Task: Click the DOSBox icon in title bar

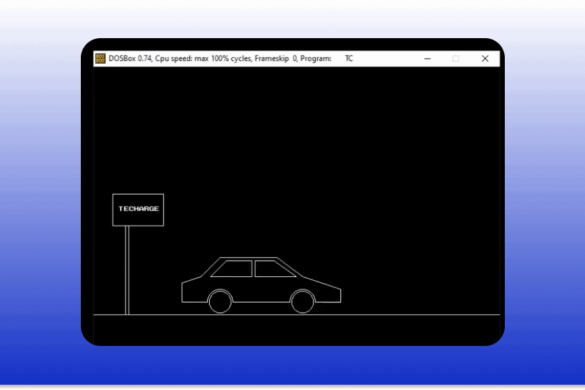Action: point(100,59)
